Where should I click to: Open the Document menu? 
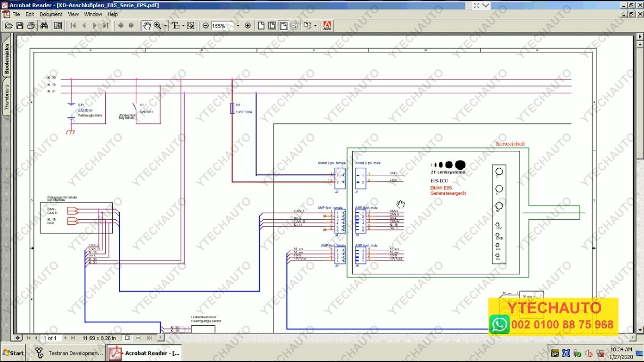click(x=51, y=14)
